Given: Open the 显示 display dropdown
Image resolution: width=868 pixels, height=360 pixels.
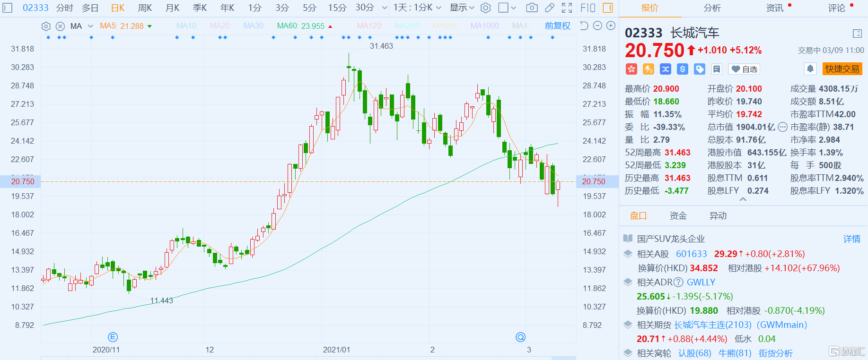Looking at the screenshot, I should [x=462, y=8].
